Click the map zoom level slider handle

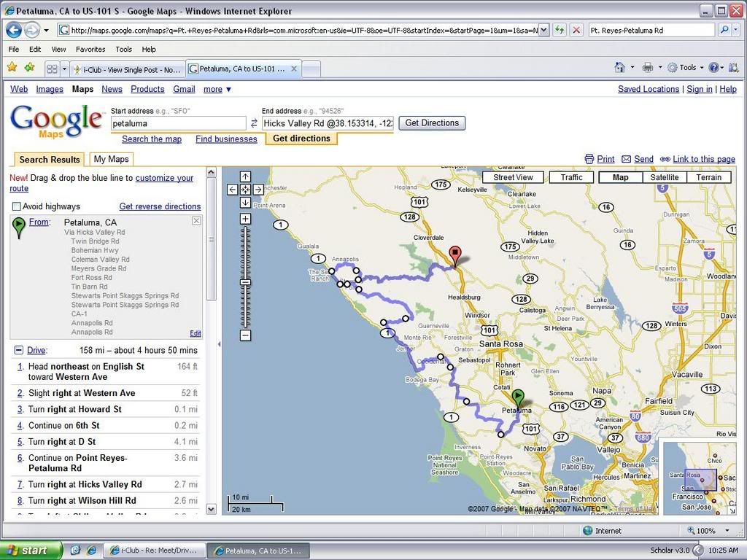245,282
